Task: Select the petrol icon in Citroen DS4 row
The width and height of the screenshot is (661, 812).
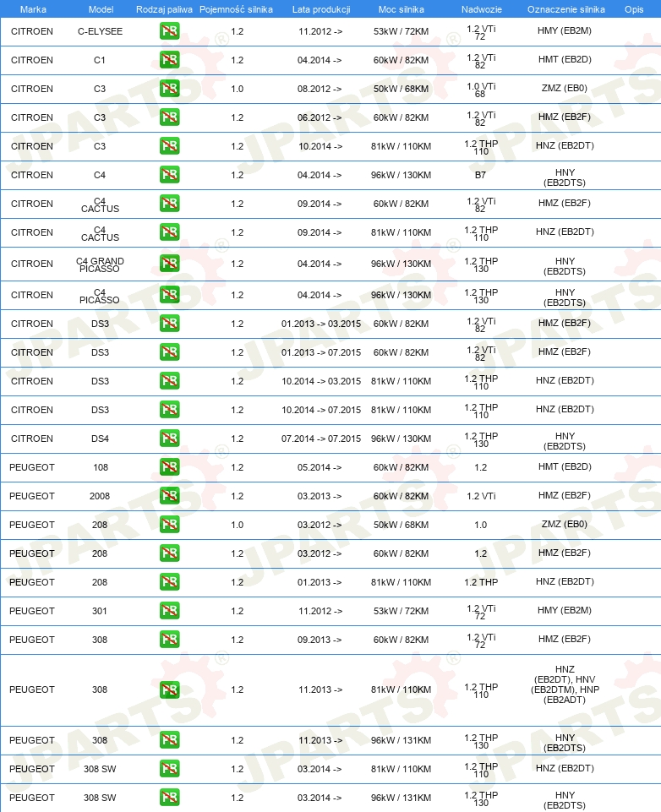Action: point(169,439)
